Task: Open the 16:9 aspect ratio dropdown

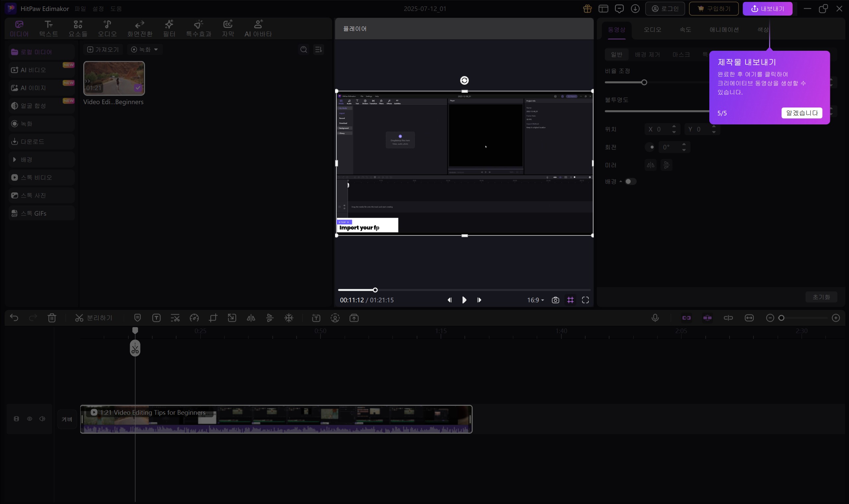Action: pyautogui.click(x=535, y=300)
